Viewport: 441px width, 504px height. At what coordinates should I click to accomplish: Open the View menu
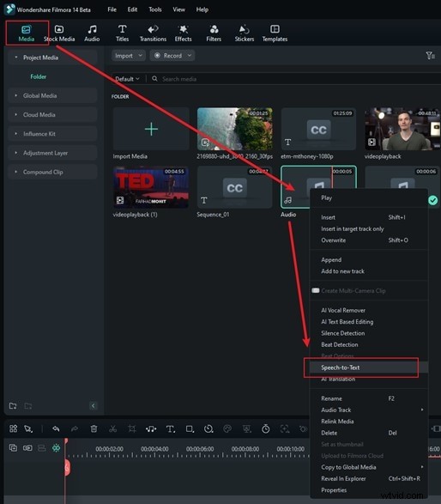coord(178,9)
